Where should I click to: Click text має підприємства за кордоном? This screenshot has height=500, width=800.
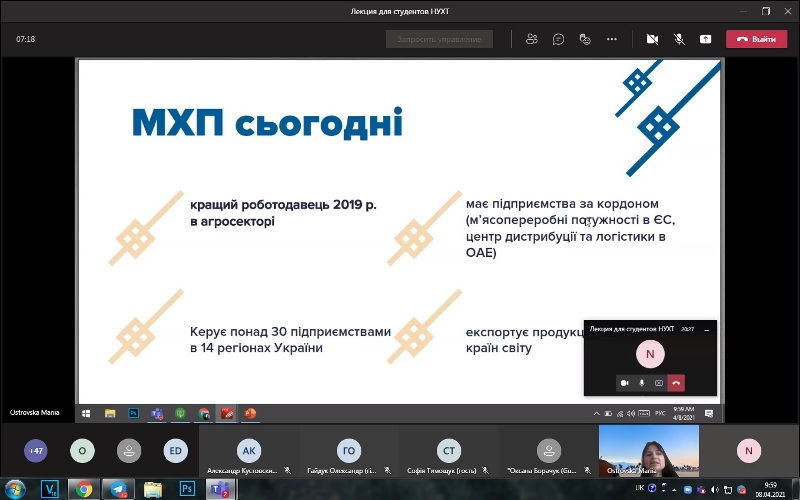562,204
